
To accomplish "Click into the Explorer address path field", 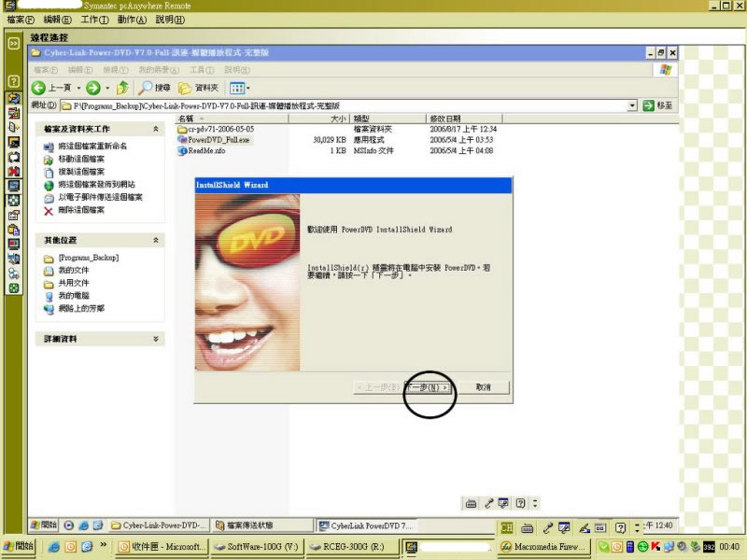I will pyautogui.click(x=343, y=105).
